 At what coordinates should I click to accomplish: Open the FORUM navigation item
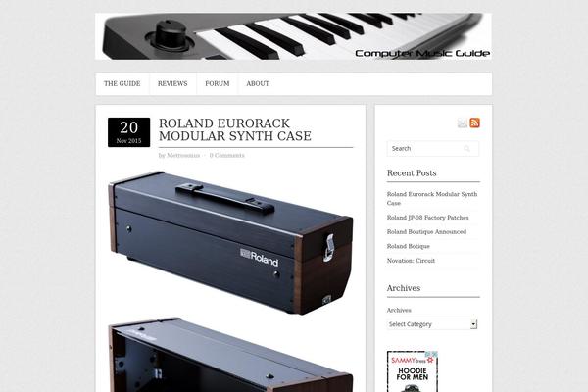(218, 83)
